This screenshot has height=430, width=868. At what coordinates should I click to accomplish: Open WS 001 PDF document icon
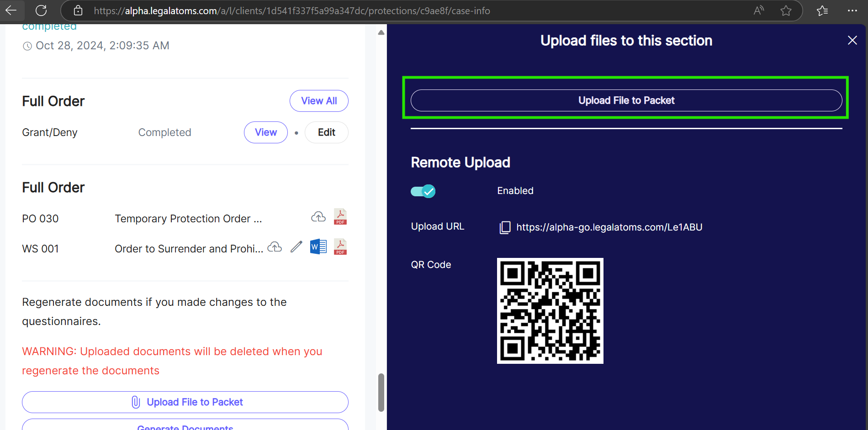(x=340, y=247)
